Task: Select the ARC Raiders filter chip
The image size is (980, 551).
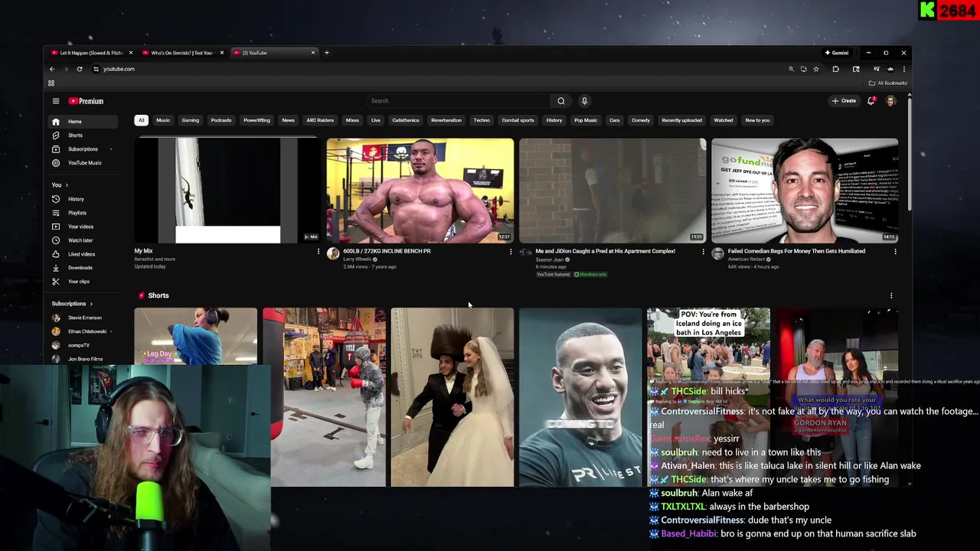Action: coord(320,120)
